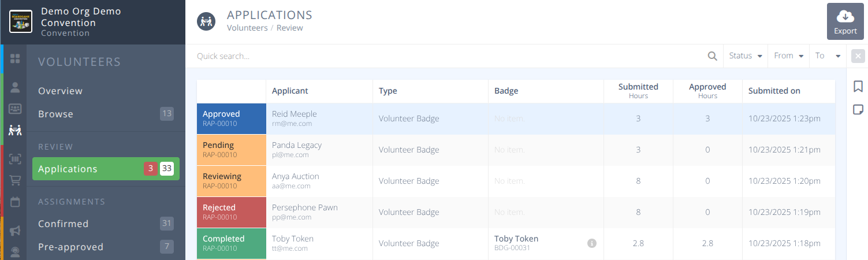Open the To date dropdown
The image size is (868, 260).
828,56
